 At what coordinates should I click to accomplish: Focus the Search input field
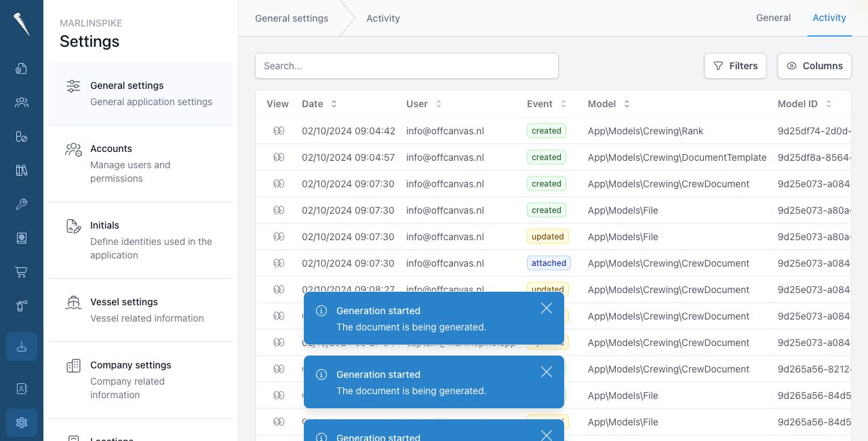coord(407,66)
